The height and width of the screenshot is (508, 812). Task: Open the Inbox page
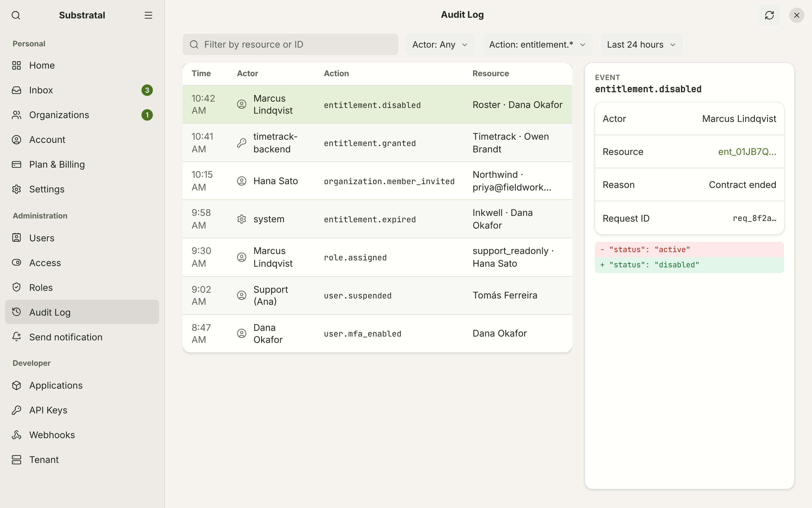pyautogui.click(x=82, y=90)
